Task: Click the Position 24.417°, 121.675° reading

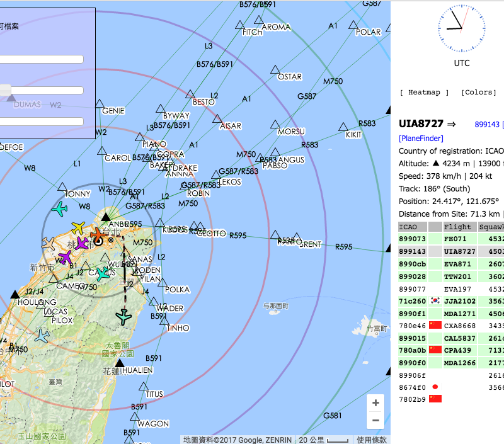Action: click(449, 201)
